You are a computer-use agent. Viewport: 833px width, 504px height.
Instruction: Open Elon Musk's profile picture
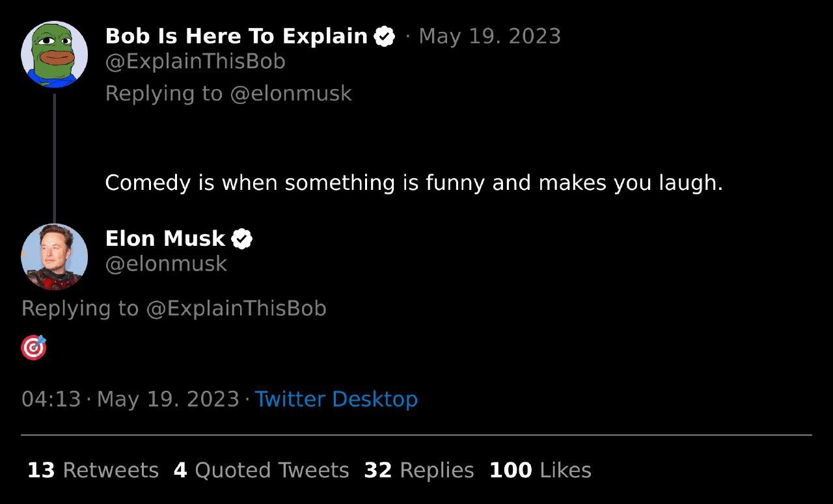(x=55, y=257)
